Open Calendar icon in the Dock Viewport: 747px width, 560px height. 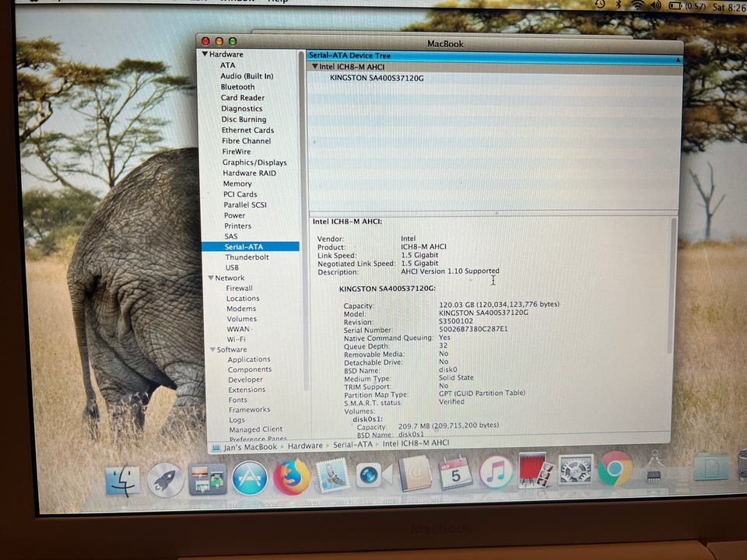click(x=456, y=473)
